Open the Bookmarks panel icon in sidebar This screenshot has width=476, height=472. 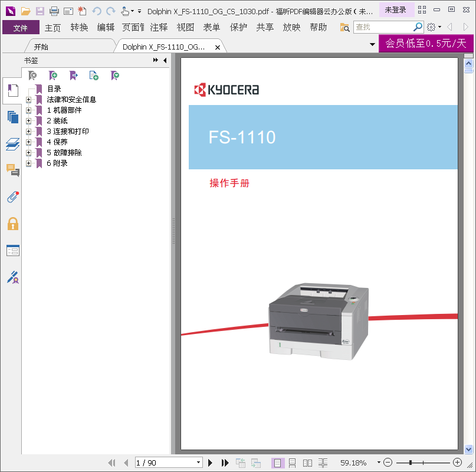pyautogui.click(x=13, y=90)
